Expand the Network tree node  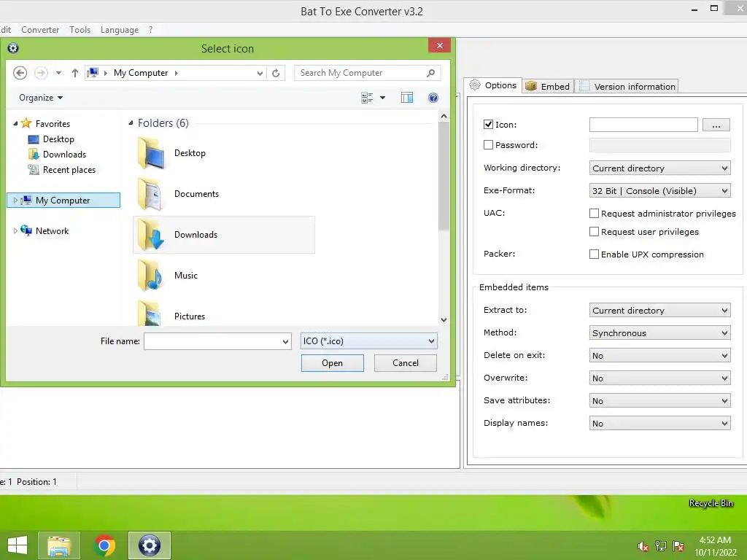point(15,231)
